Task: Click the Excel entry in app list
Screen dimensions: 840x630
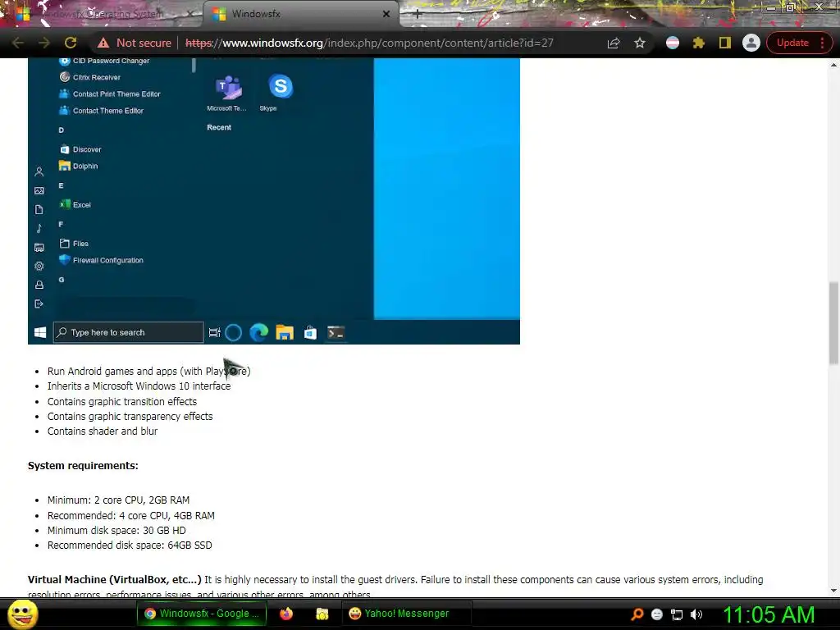Action: pos(75,204)
